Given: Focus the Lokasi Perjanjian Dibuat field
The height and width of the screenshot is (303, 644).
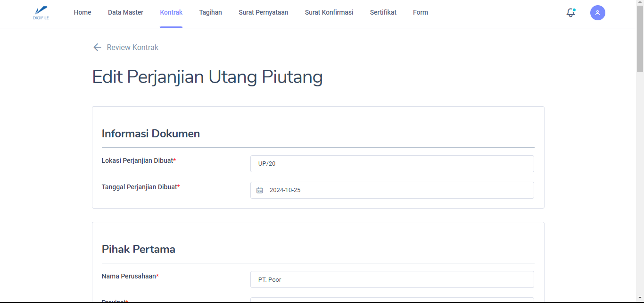Looking at the screenshot, I should (x=392, y=164).
